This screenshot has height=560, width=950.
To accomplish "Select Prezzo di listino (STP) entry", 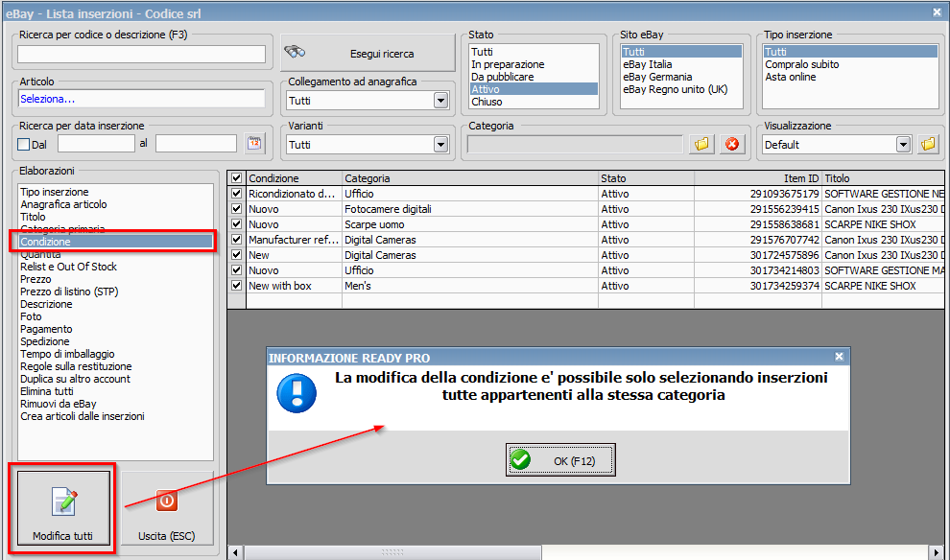I will click(x=69, y=292).
